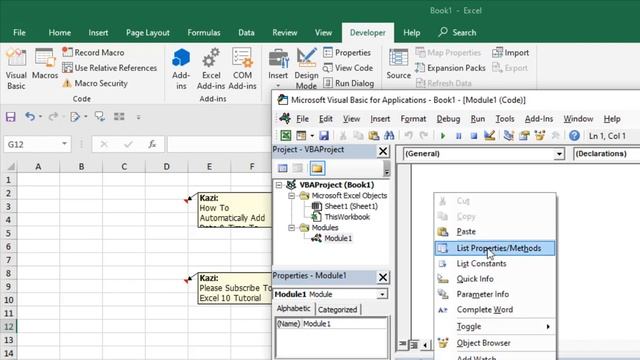Choose List Properties/Methods in context menu

pyautogui.click(x=495, y=248)
